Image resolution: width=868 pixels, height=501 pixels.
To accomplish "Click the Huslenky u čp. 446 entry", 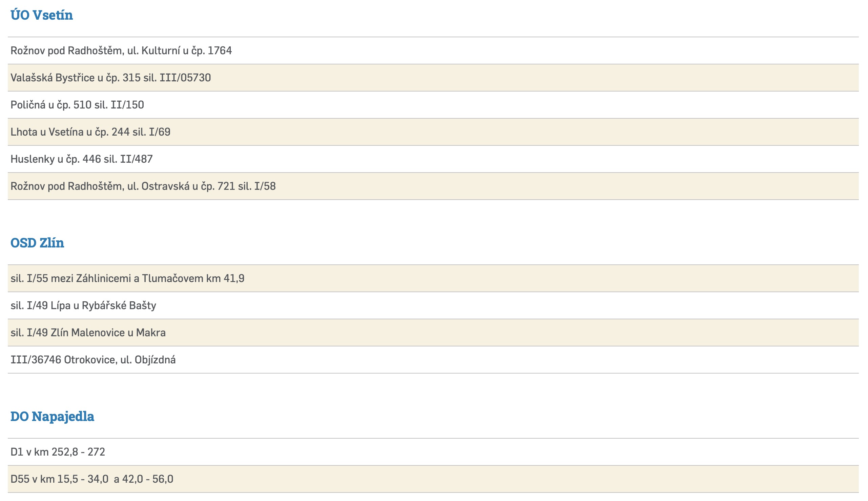I will tap(82, 159).
